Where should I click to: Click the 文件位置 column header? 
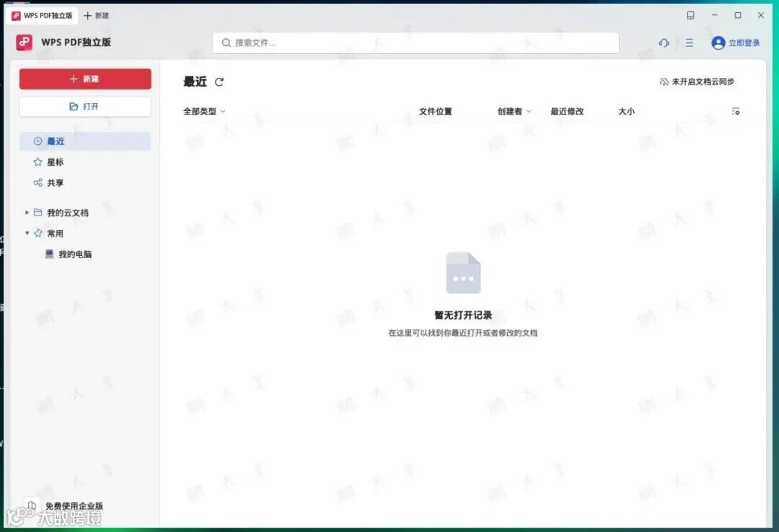(435, 111)
